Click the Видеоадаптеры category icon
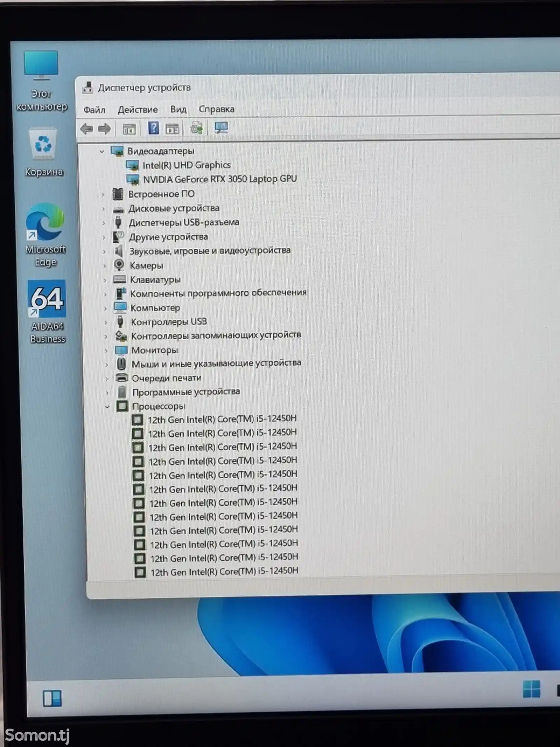This screenshot has width=560, height=747. (117, 151)
